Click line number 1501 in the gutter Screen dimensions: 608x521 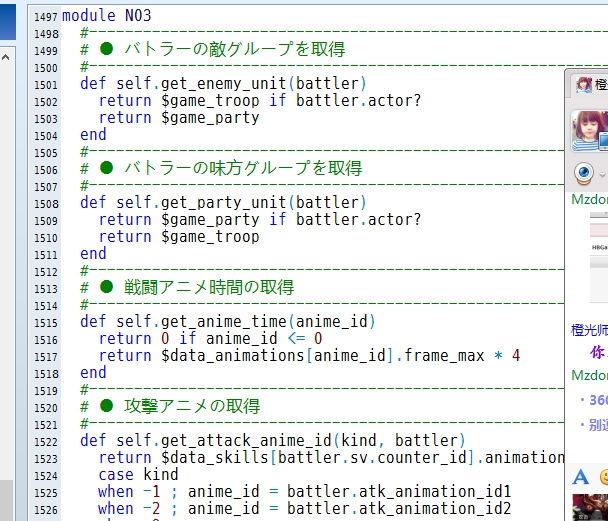(46, 85)
